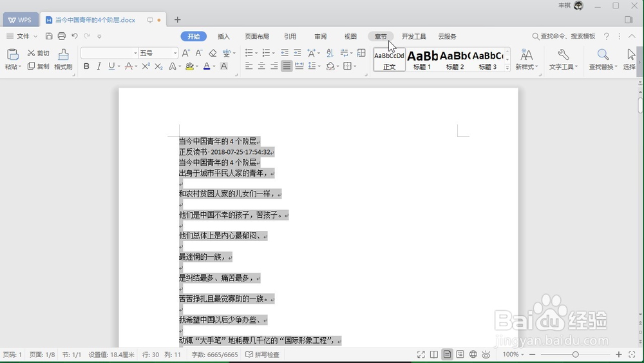This screenshot has width=644, height=363.
Task: Align text to the left
Action: pyautogui.click(x=249, y=66)
